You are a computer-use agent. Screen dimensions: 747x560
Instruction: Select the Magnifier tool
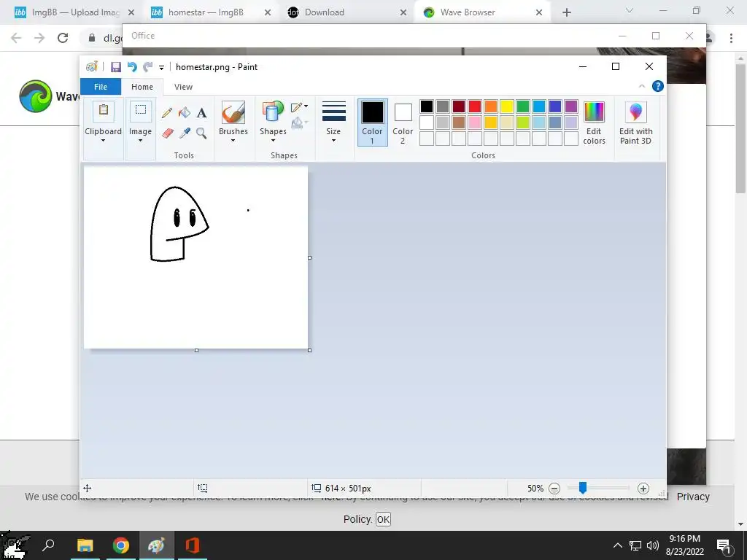click(201, 133)
